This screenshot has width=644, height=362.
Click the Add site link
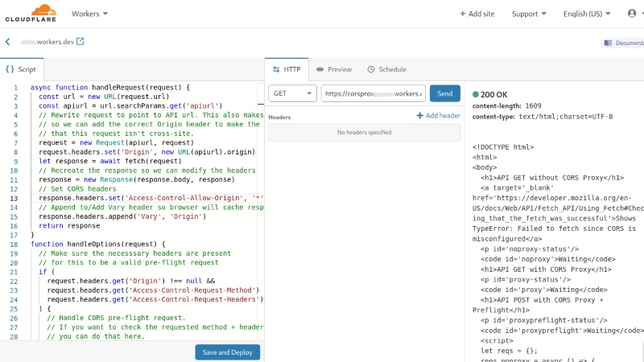477,14
